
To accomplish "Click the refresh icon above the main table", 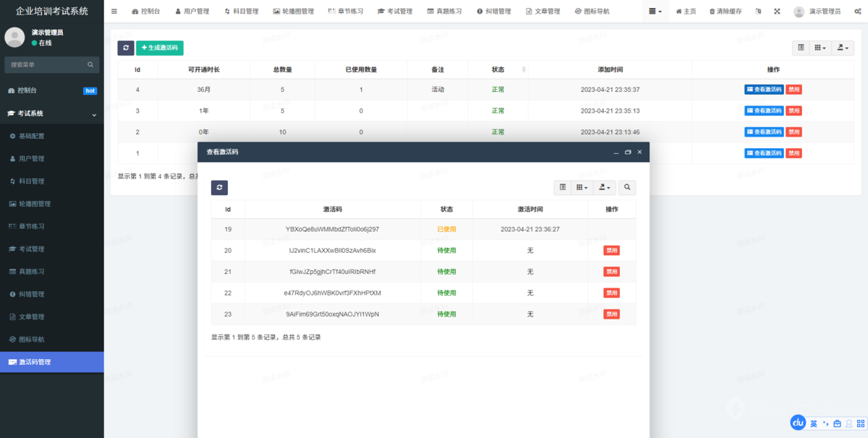I will (126, 47).
